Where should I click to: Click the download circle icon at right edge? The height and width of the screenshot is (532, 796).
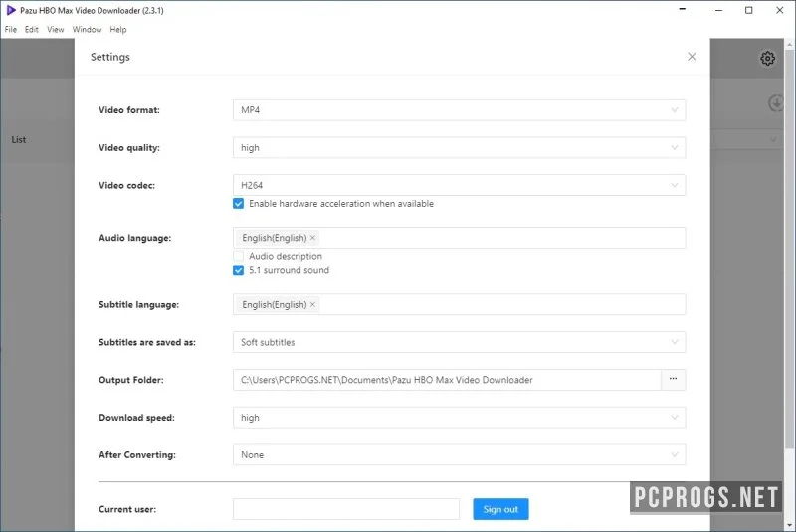pos(776,103)
